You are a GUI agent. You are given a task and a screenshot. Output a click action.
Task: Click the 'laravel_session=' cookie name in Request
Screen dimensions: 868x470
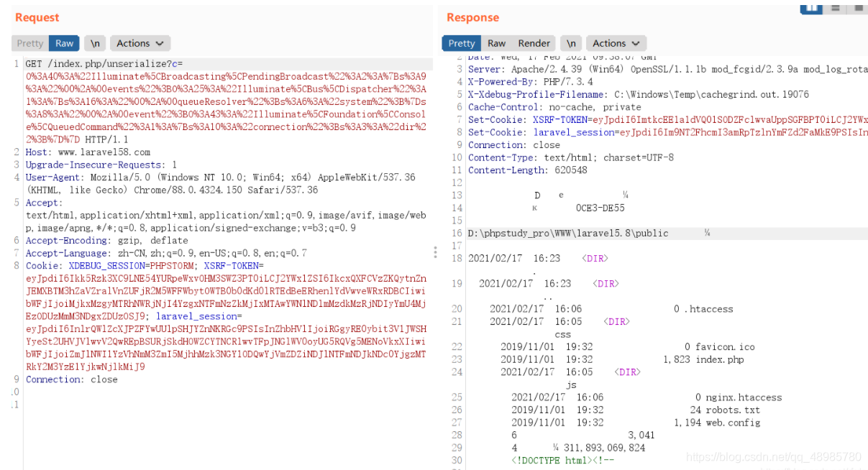pyautogui.click(x=199, y=316)
